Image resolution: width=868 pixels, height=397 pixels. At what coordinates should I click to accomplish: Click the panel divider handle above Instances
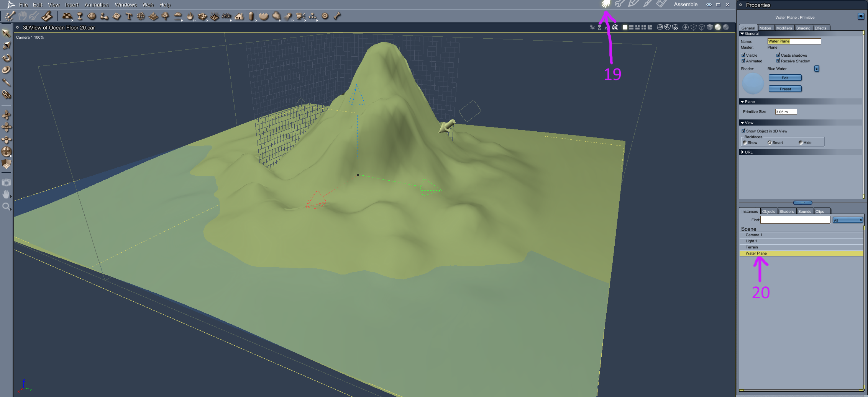click(x=802, y=203)
